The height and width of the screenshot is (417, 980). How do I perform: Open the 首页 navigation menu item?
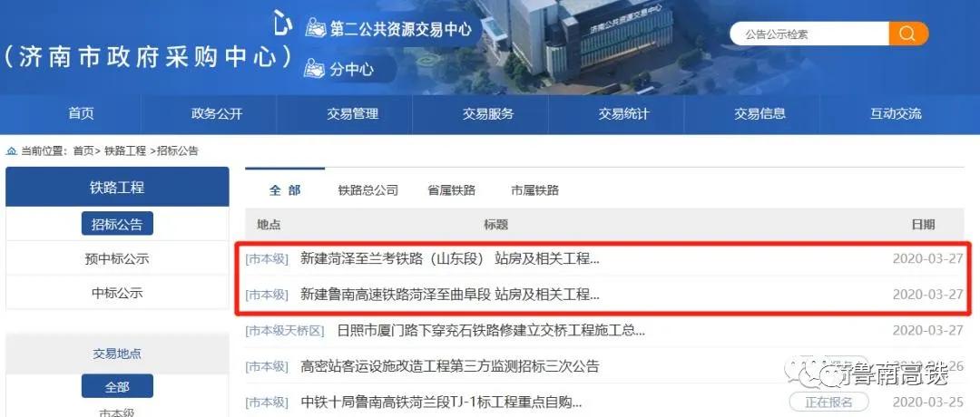pyautogui.click(x=82, y=113)
